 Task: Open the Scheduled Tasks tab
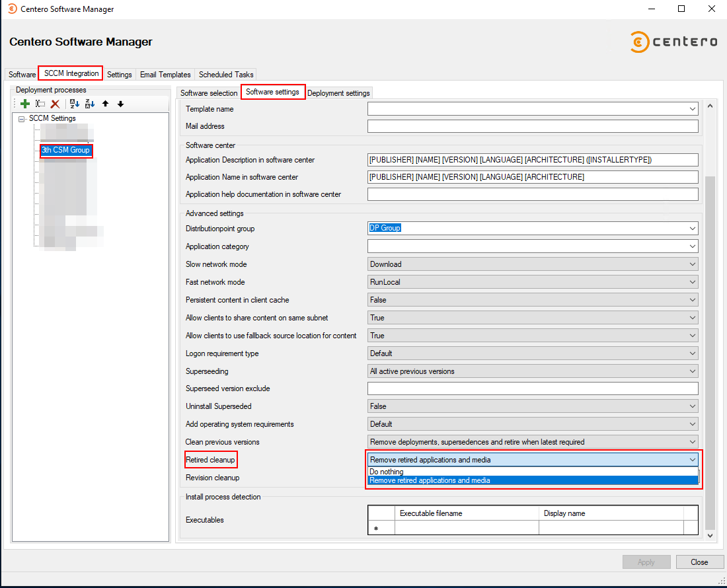pyautogui.click(x=226, y=75)
